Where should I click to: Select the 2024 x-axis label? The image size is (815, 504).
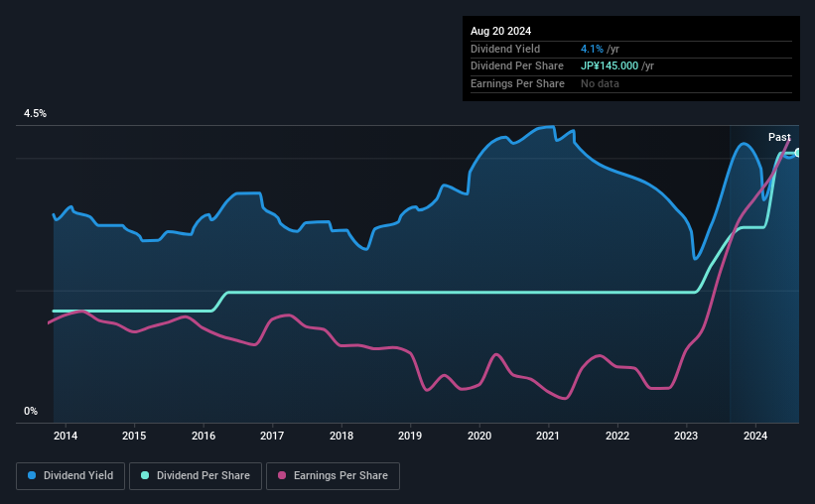755,436
